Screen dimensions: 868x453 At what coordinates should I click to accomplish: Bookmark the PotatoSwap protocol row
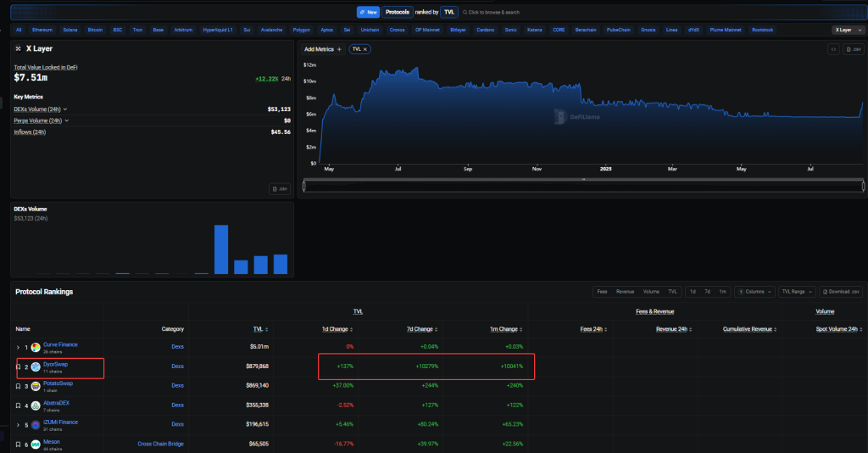[19, 386]
